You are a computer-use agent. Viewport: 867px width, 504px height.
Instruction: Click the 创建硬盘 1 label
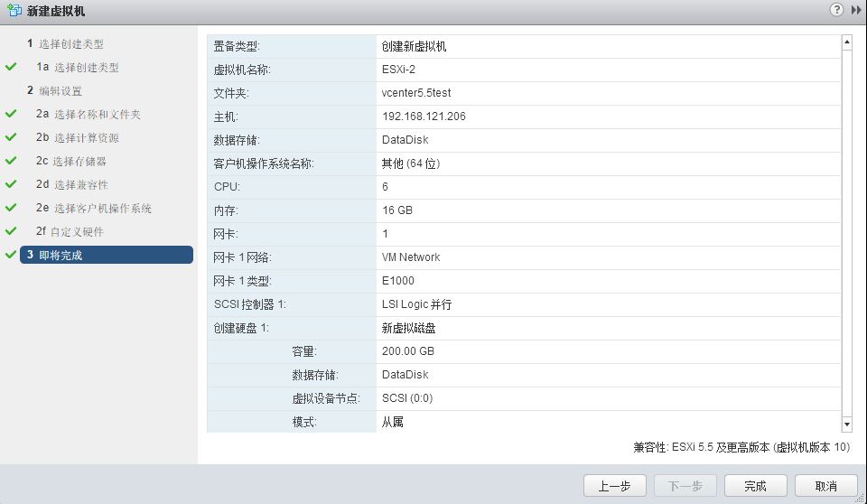tap(241, 328)
